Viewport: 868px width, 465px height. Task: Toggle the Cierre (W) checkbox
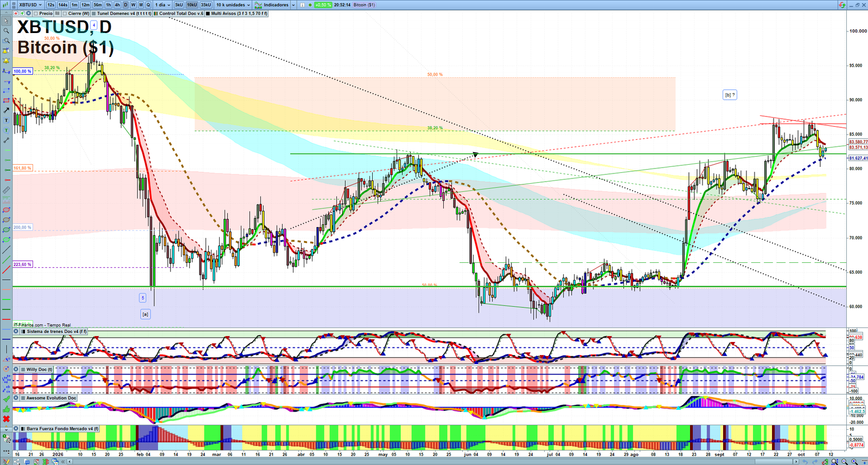65,14
